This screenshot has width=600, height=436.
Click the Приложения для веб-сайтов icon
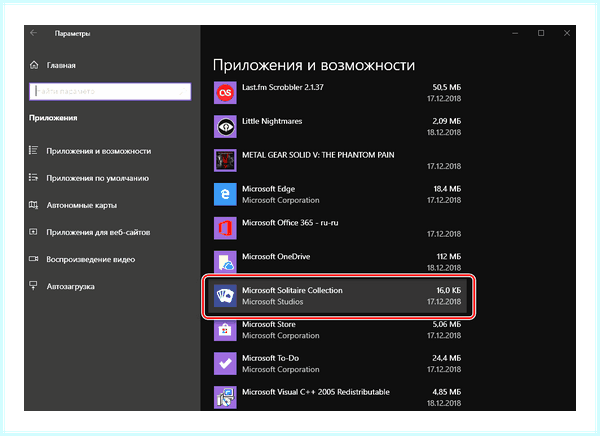click(33, 232)
